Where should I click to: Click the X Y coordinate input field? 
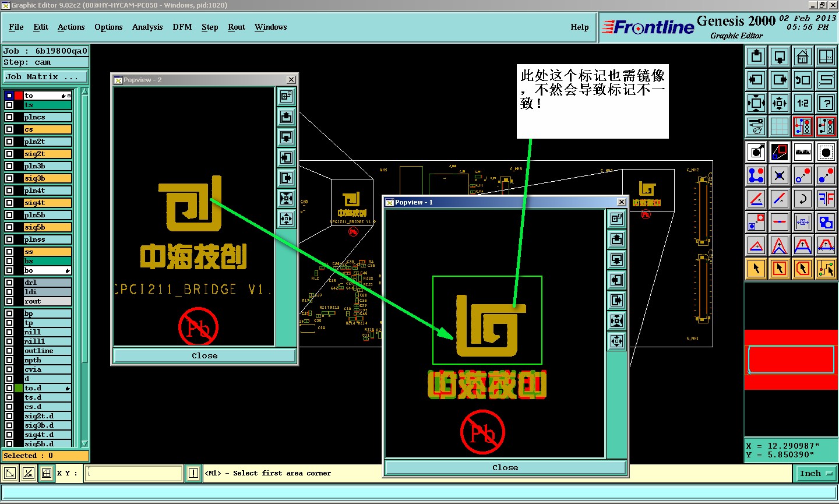click(134, 473)
